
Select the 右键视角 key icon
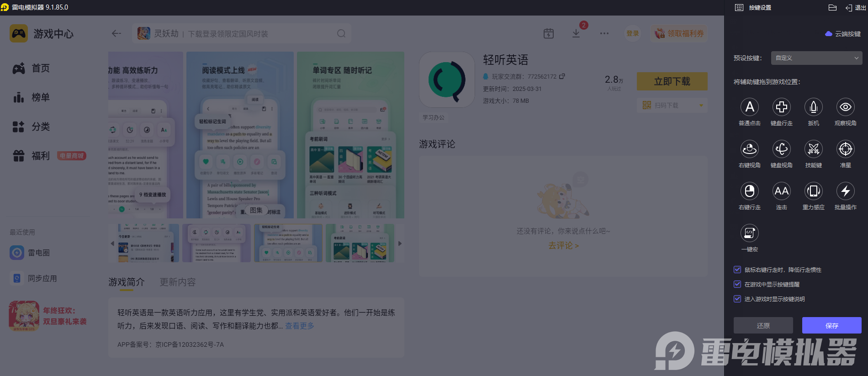click(750, 149)
